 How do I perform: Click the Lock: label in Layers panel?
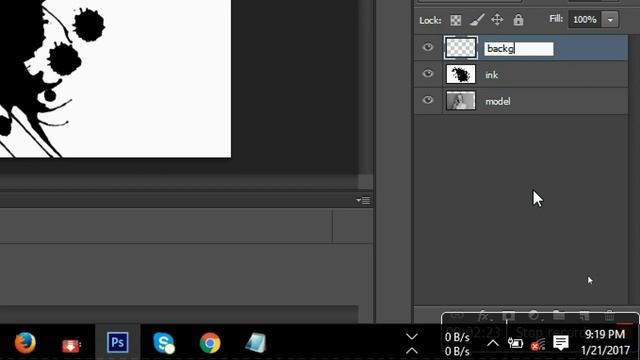430,20
